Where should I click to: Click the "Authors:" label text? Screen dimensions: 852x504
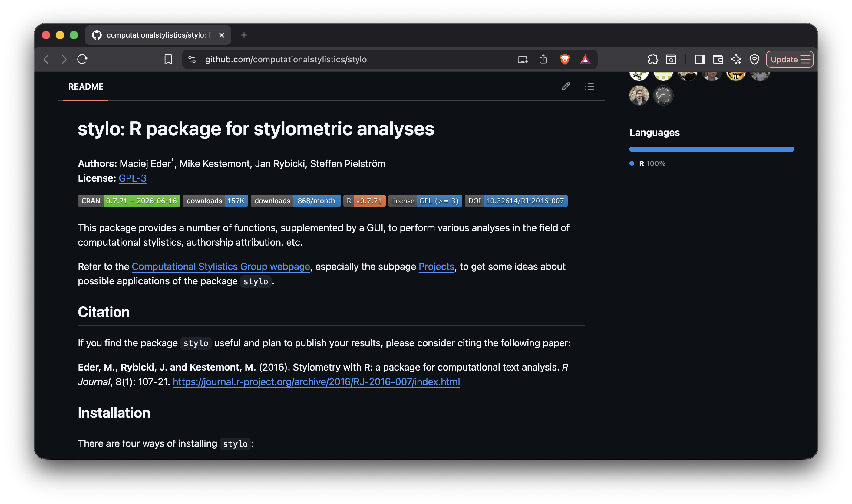(x=97, y=164)
